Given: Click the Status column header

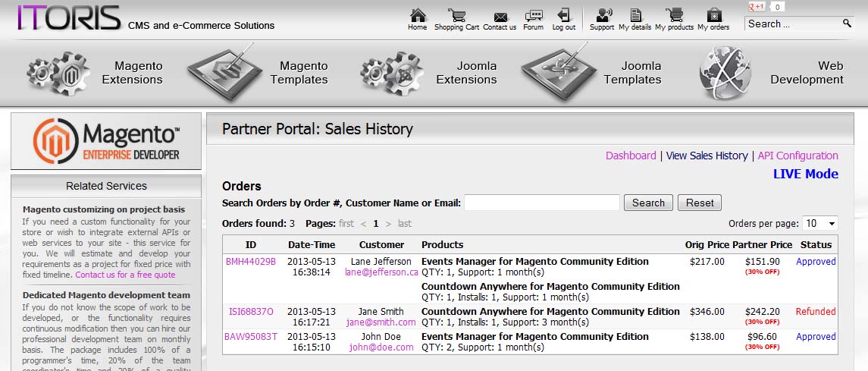Looking at the screenshot, I should [816, 245].
